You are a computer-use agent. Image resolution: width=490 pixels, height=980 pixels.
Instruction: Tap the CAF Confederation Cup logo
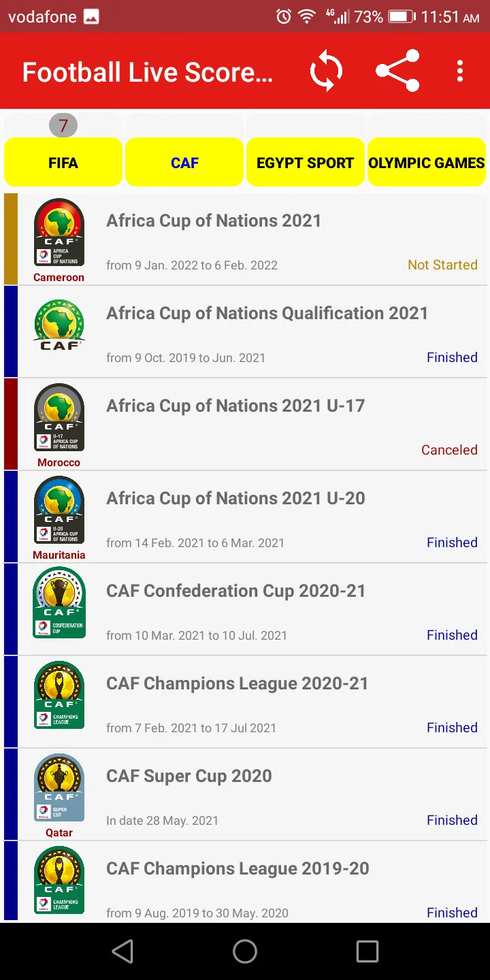(59, 603)
